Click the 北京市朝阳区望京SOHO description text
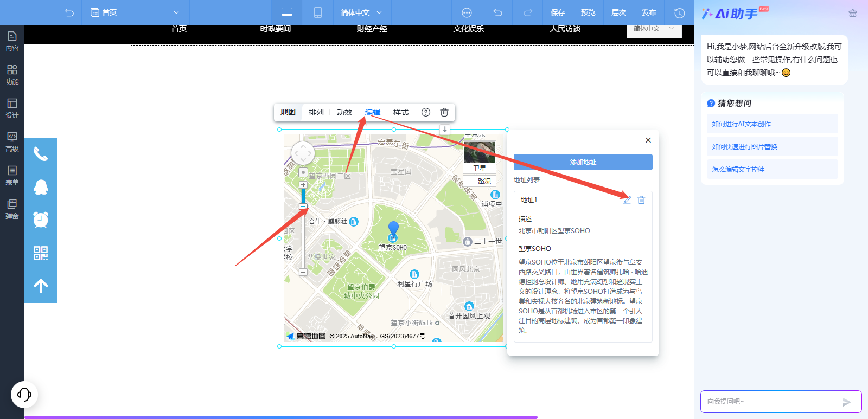 pyautogui.click(x=554, y=231)
